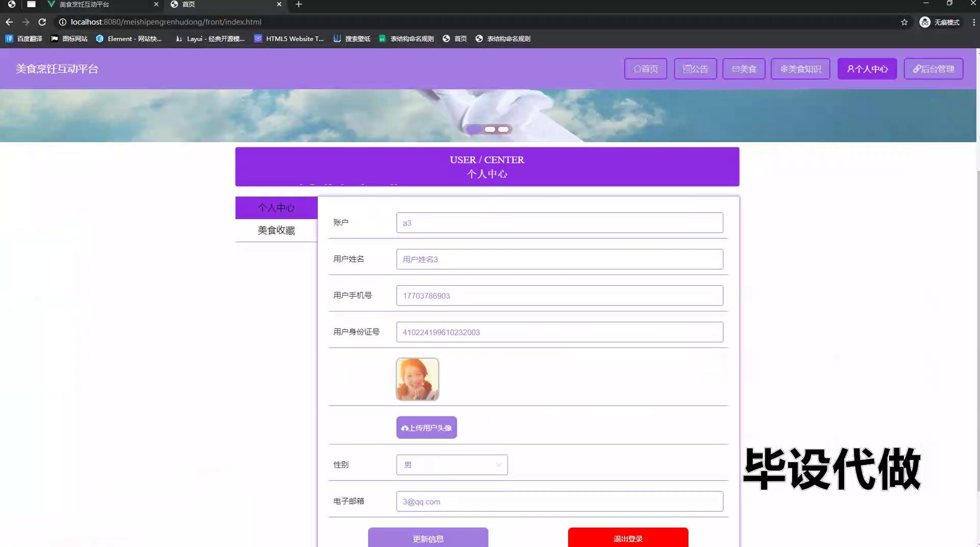Go to the first carousel banner slide

pos(474,130)
